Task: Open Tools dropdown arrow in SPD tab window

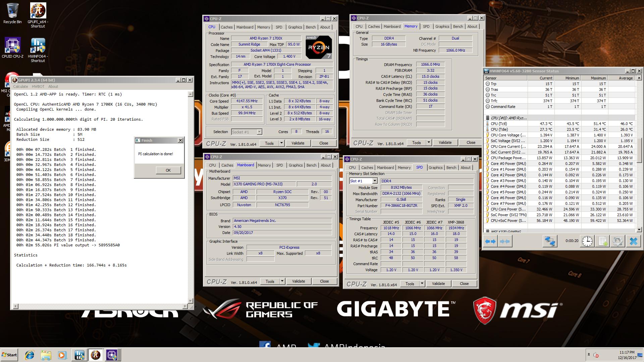Action: tap(422, 284)
